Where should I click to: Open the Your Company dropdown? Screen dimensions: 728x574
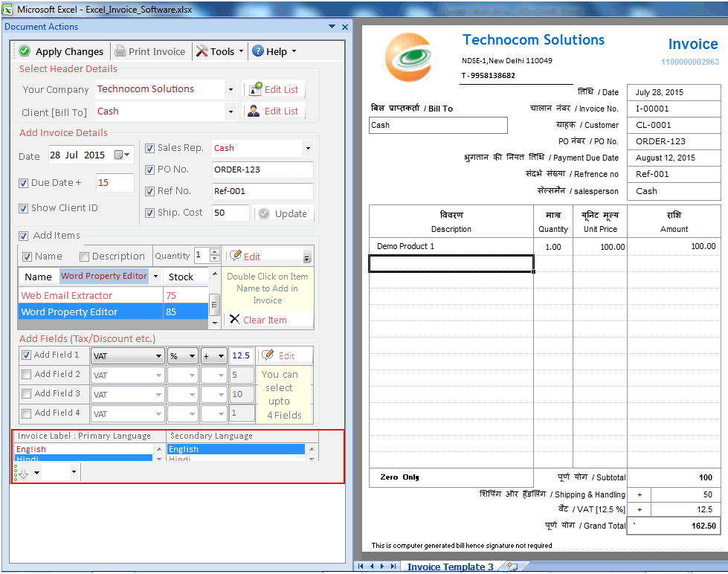pyautogui.click(x=231, y=88)
